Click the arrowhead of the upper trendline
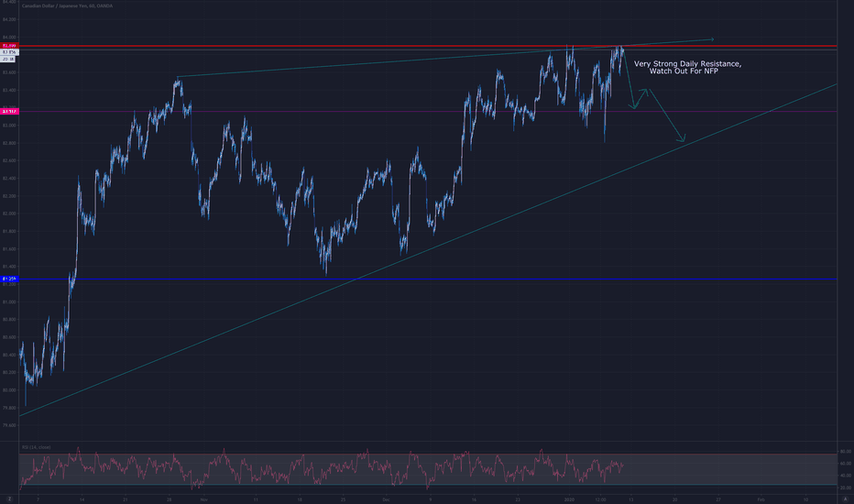 click(x=711, y=39)
